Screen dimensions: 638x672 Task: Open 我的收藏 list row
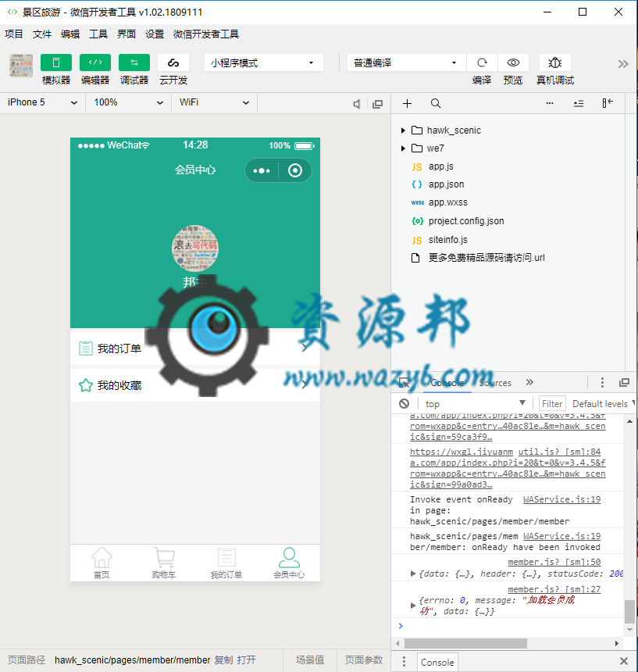pos(195,385)
